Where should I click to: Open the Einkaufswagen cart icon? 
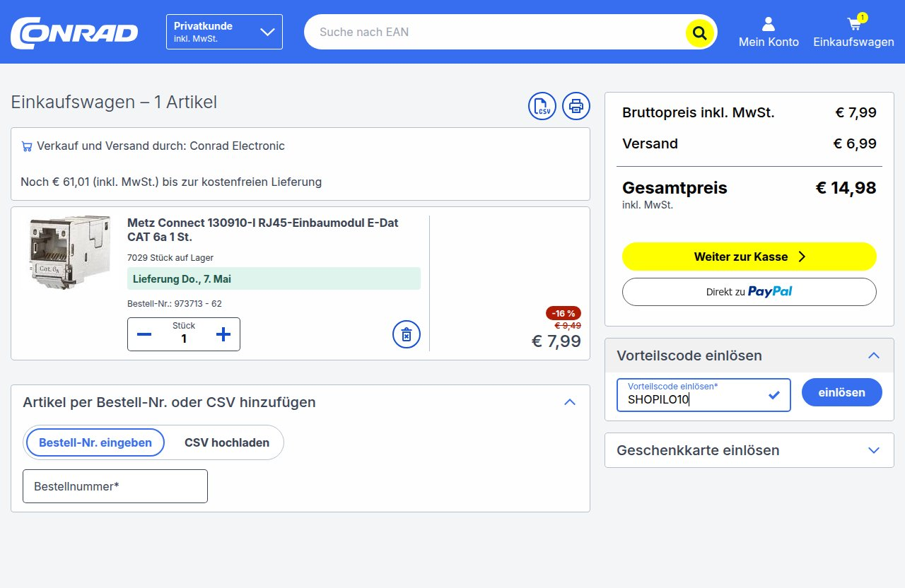[853, 33]
